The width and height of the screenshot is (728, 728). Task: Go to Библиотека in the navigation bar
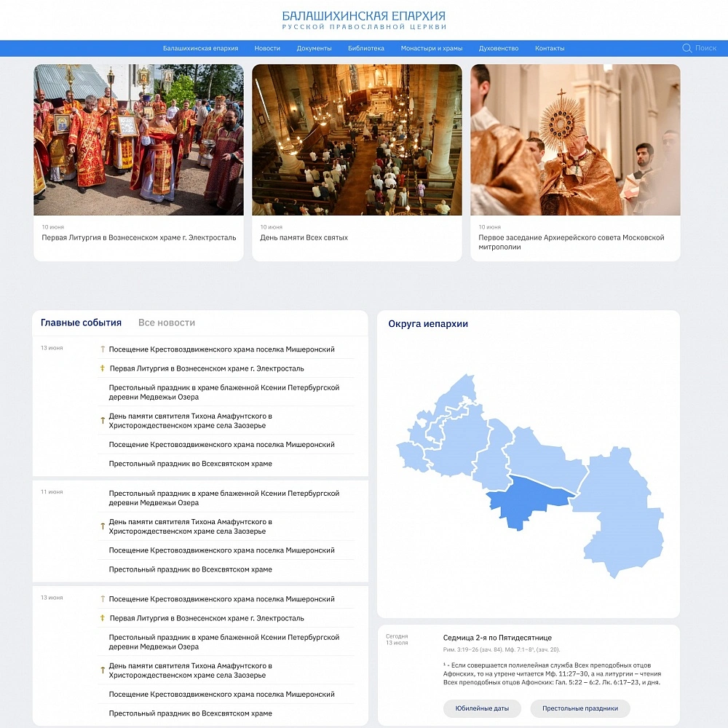click(366, 48)
